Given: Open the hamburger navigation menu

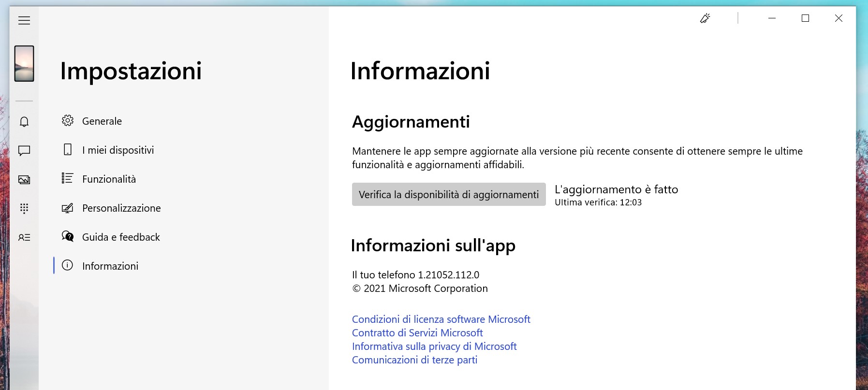Looking at the screenshot, I should 24,20.
